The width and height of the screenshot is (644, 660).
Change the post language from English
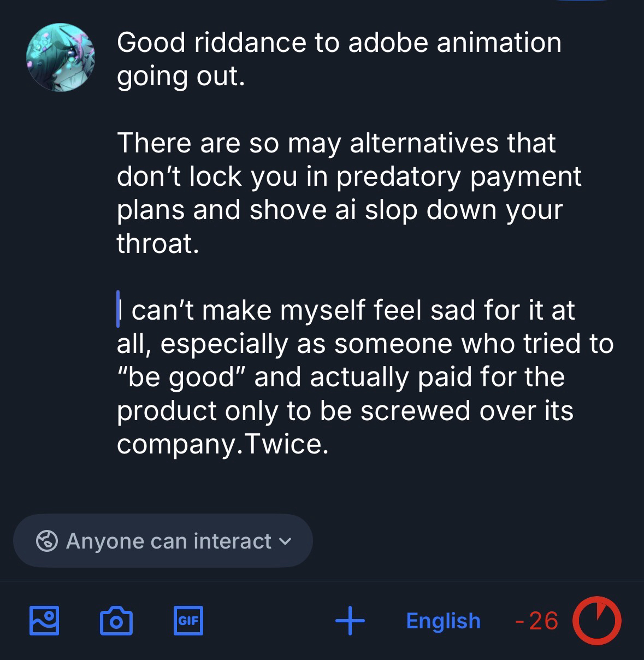(443, 621)
